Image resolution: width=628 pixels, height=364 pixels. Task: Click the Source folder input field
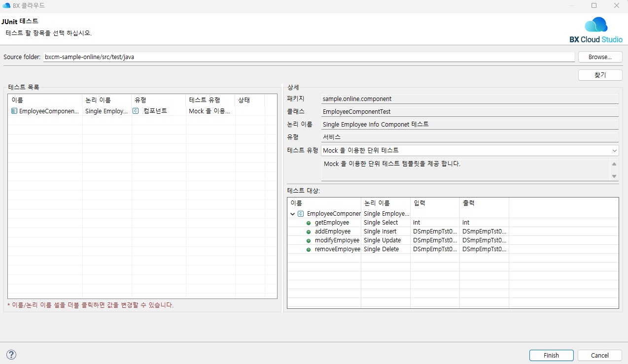309,57
